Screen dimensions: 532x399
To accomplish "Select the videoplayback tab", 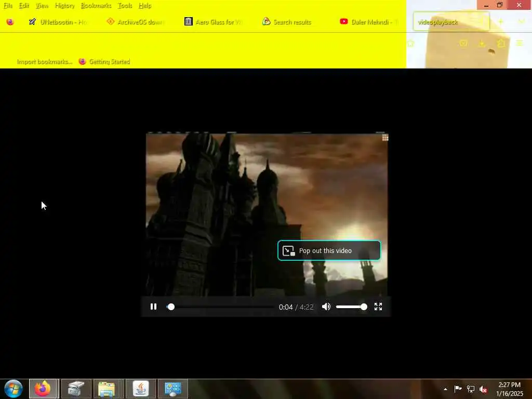I will 451,22.
